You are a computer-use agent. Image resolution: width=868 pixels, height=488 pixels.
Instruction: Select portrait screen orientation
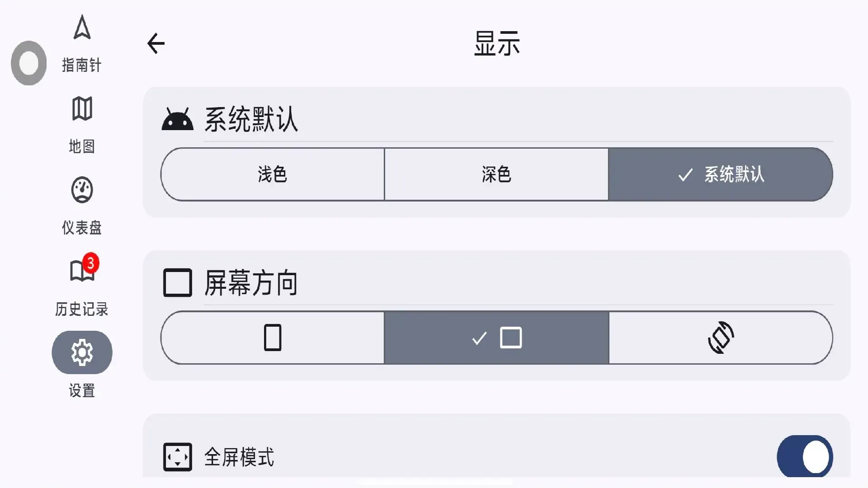click(x=272, y=338)
